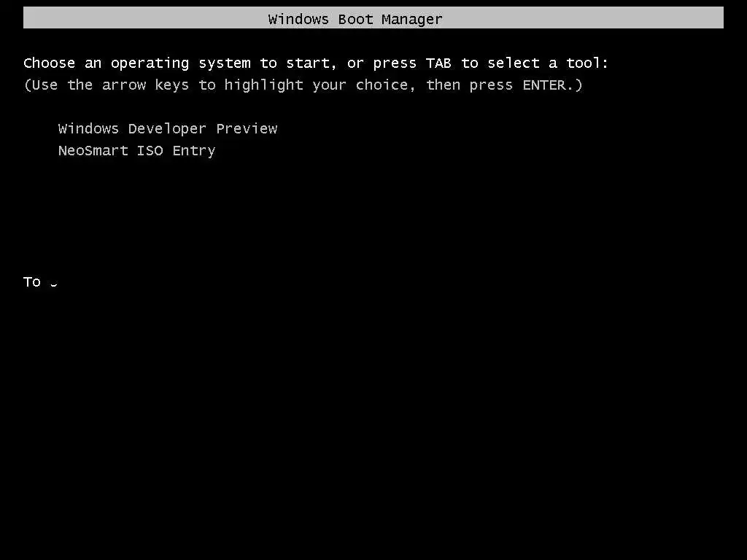Click the word 'choice,' in the hint line
The image size is (747, 560).
click(x=386, y=85)
